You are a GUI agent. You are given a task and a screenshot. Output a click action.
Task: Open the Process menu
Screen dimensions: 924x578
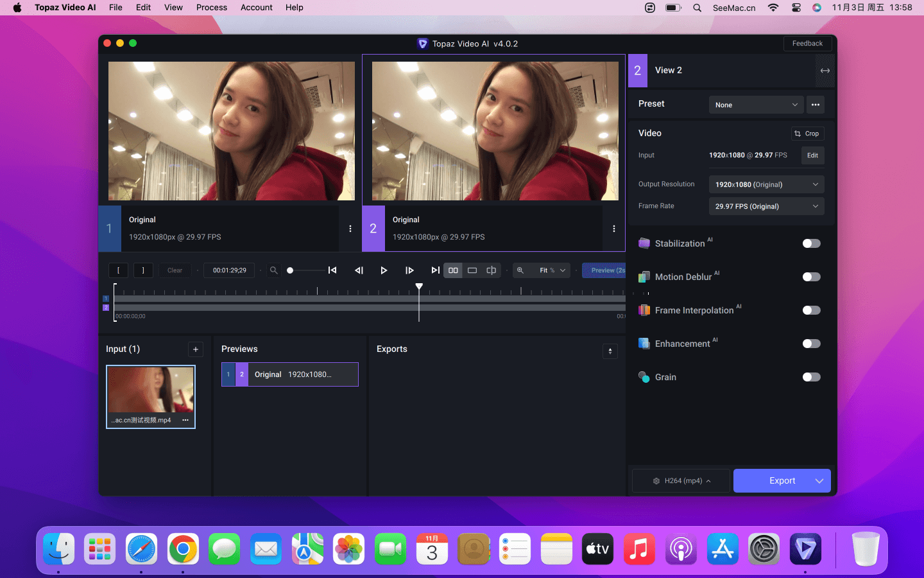[212, 8]
